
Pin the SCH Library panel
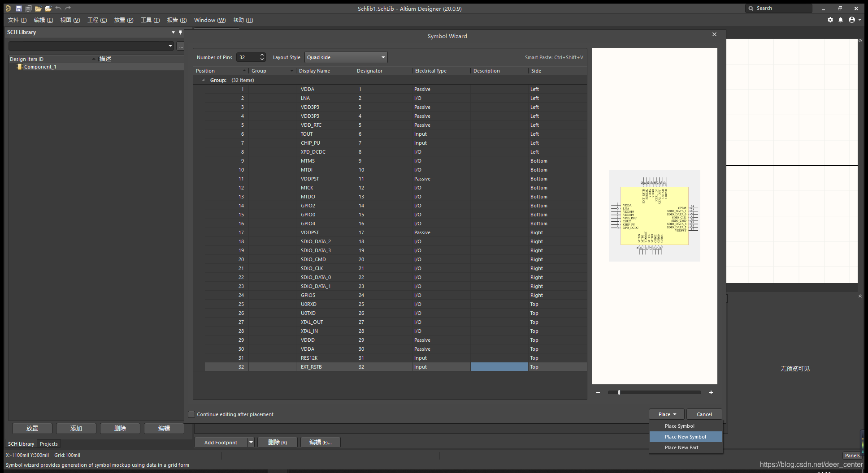(x=180, y=32)
